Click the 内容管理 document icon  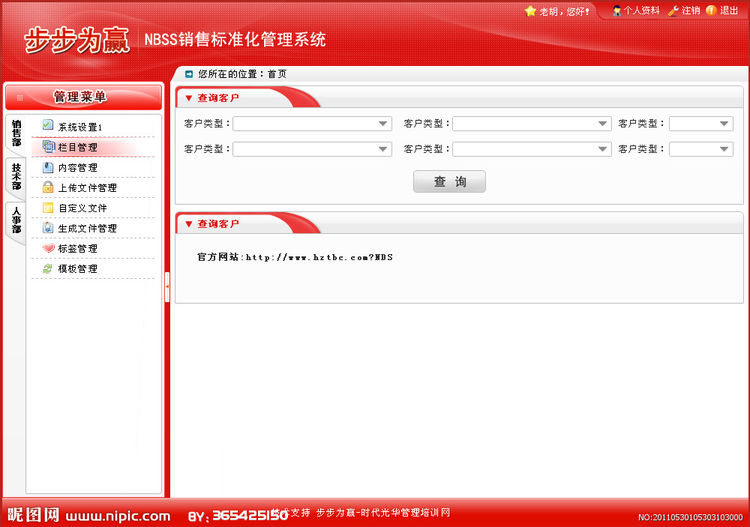[x=48, y=167]
